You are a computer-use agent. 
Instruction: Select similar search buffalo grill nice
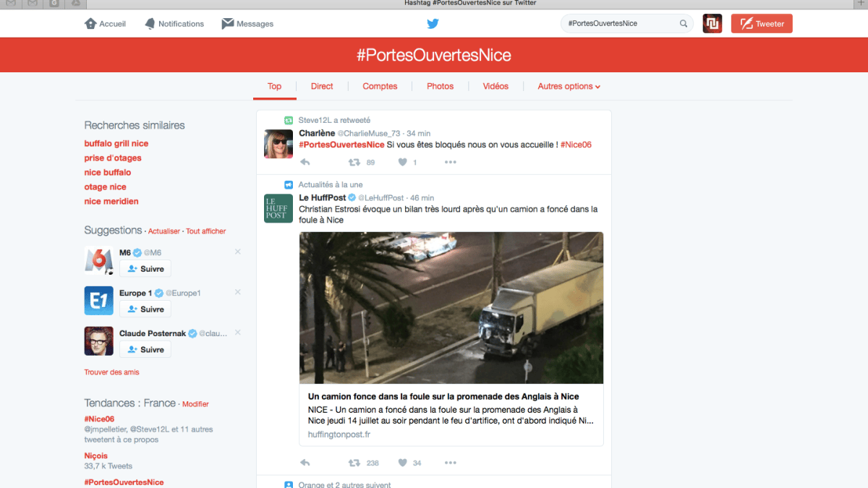click(x=116, y=144)
